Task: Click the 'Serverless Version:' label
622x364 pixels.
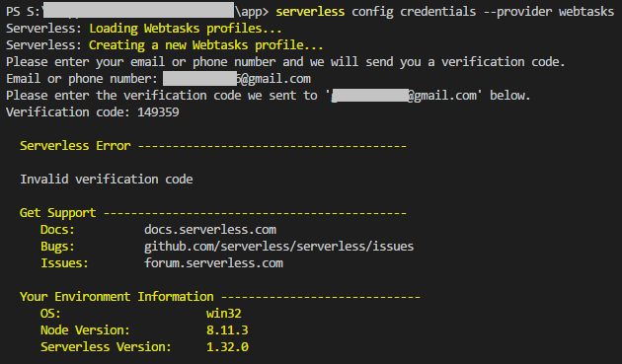Action: click(106, 347)
